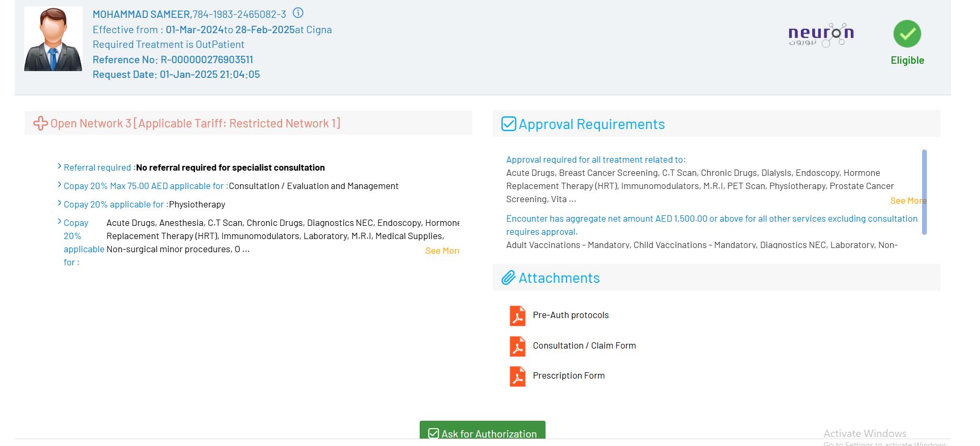980x446 pixels.
Task: Click the Approval Requirements checkbox icon
Action: tap(509, 124)
